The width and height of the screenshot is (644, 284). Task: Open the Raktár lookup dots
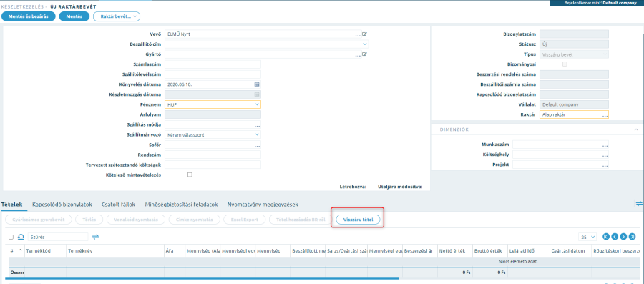pos(605,115)
